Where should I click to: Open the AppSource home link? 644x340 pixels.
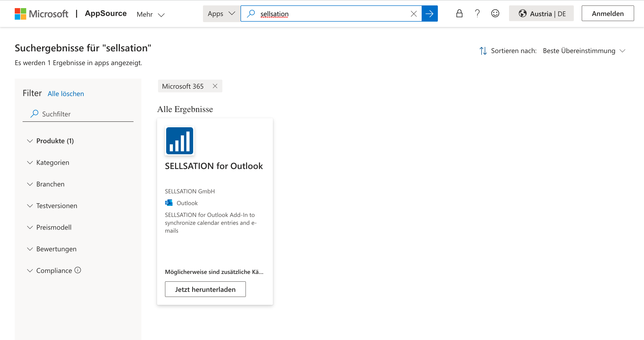pyautogui.click(x=106, y=14)
